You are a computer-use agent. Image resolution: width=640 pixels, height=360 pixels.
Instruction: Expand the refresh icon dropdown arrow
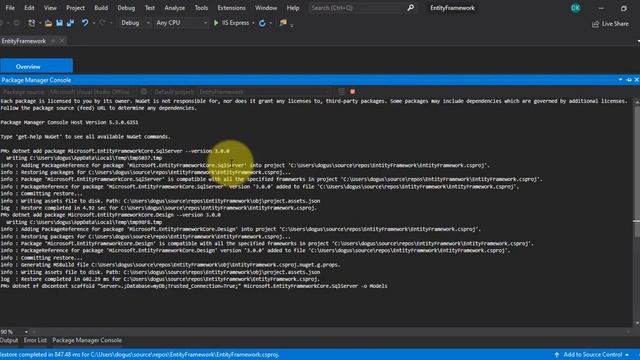(271, 23)
